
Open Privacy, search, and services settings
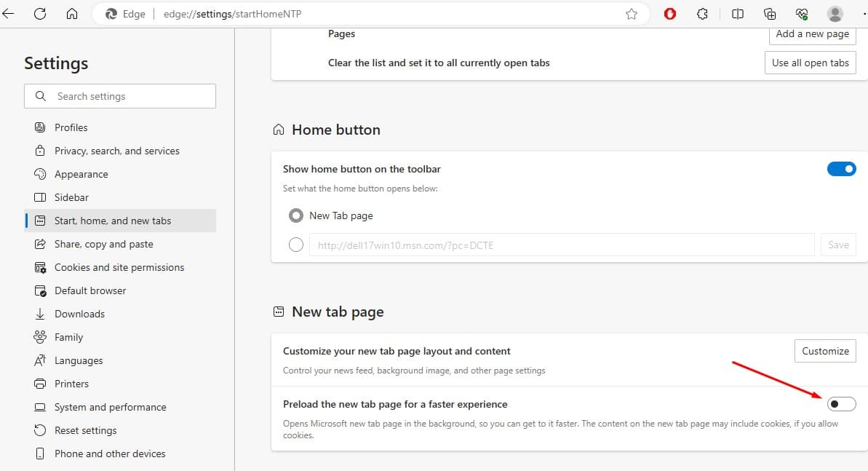[116, 151]
